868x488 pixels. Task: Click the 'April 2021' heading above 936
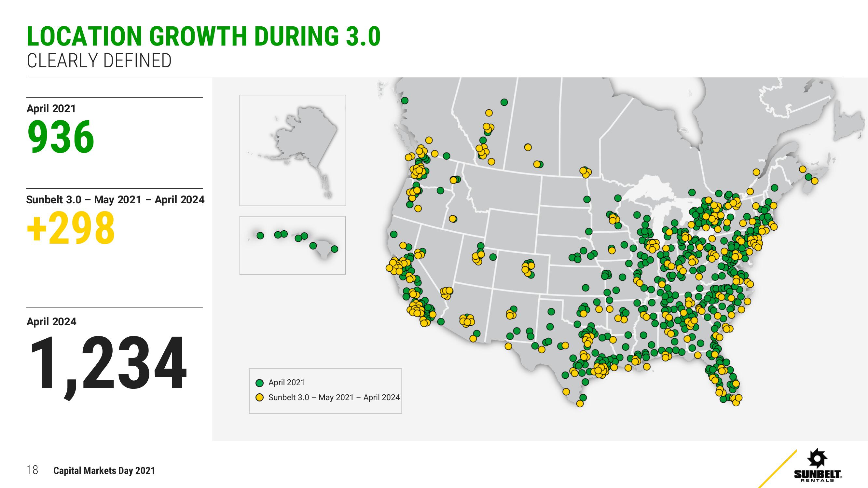pyautogui.click(x=51, y=109)
